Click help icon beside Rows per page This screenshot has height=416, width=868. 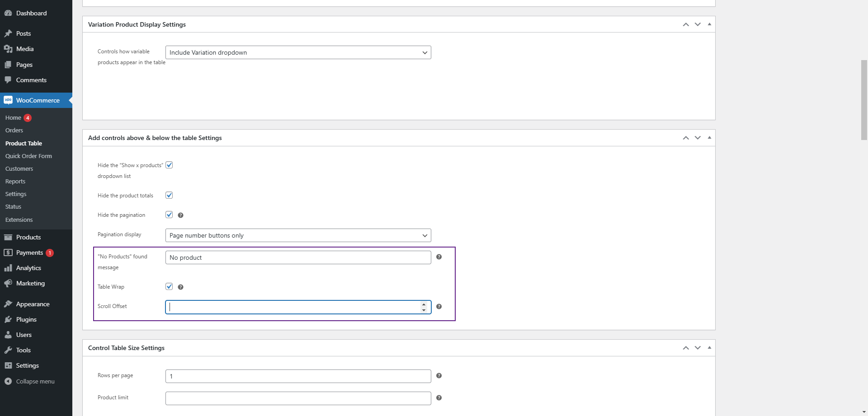point(439,376)
